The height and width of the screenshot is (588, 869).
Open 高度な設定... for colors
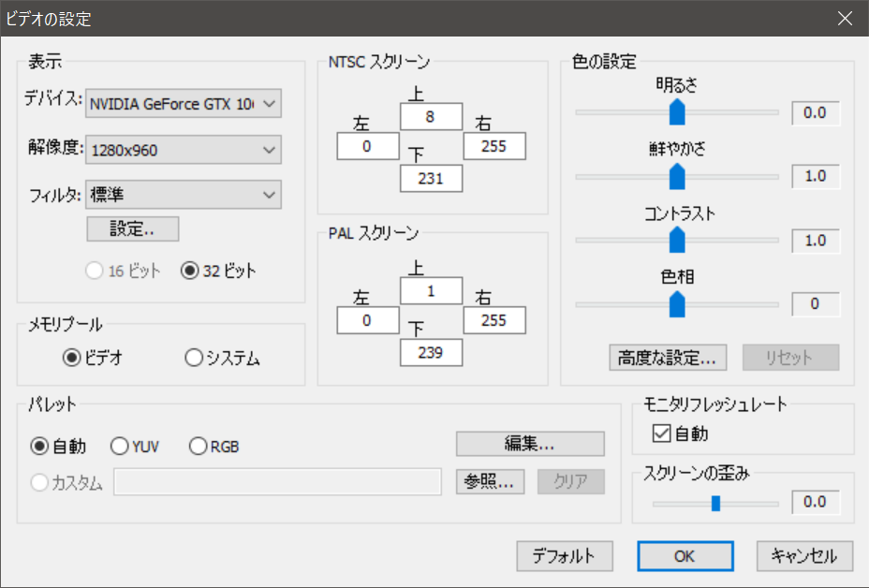[x=668, y=357]
